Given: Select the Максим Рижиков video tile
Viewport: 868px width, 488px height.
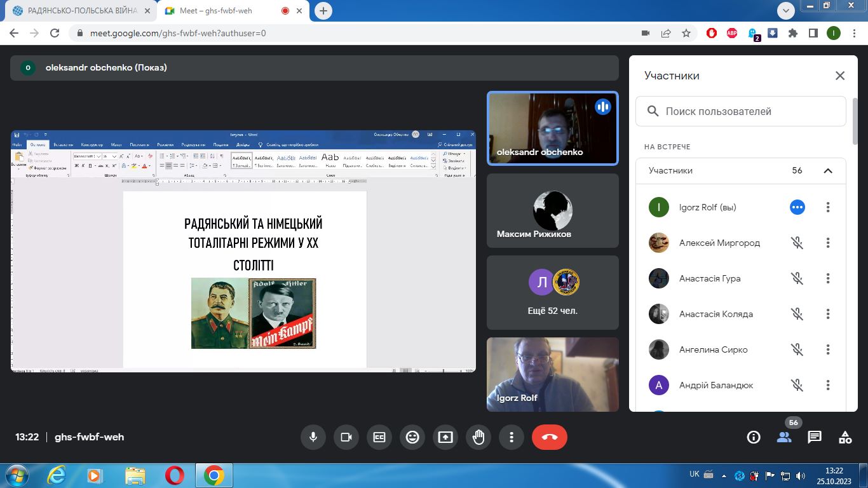Looking at the screenshot, I should [x=553, y=211].
